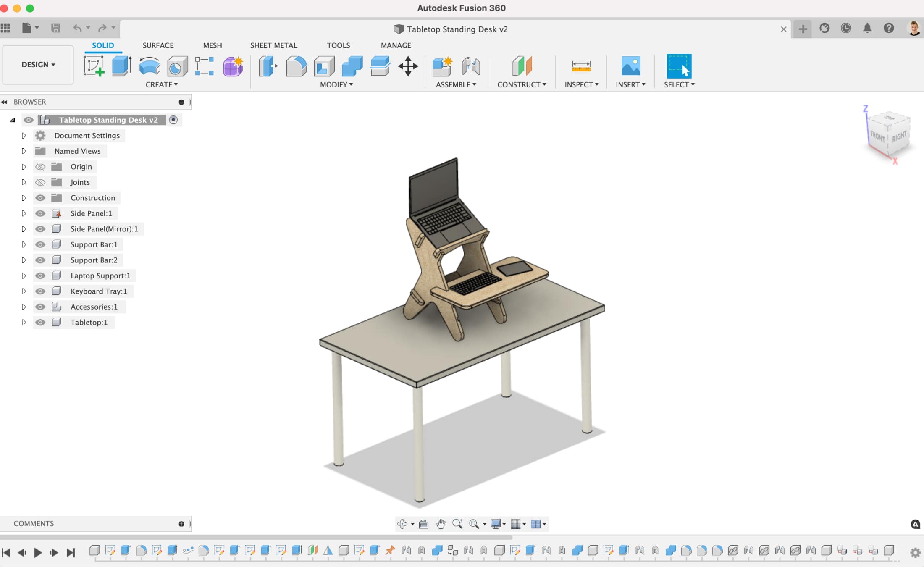Toggle visibility of Support Bar:2

39,260
